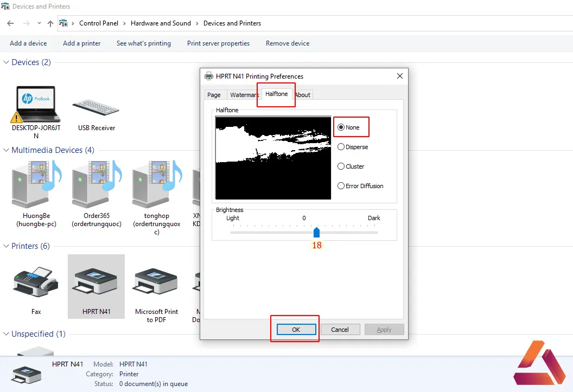The height and width of the screenshot is (392, 573).
Task: Click the Back arrow in navigation bar
Action: (x=10, y=23)
